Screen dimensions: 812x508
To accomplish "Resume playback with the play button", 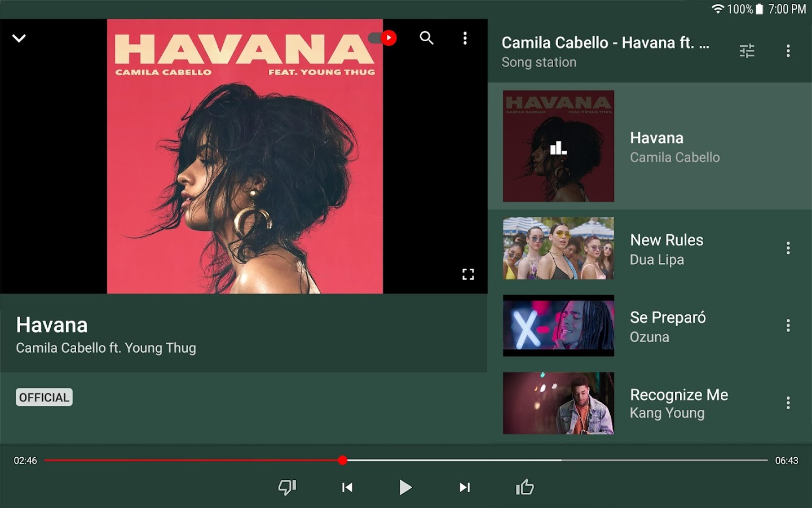I will point(405,487).
